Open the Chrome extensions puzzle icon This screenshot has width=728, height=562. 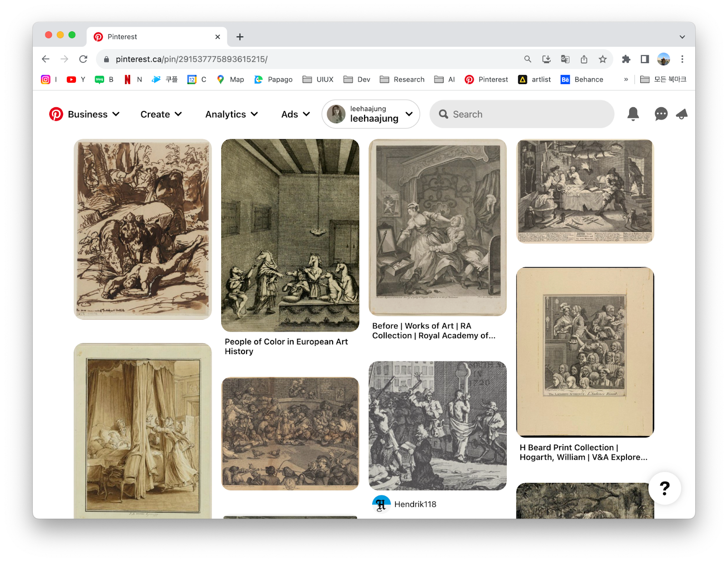pyautogui.click(x=626, y=59)
